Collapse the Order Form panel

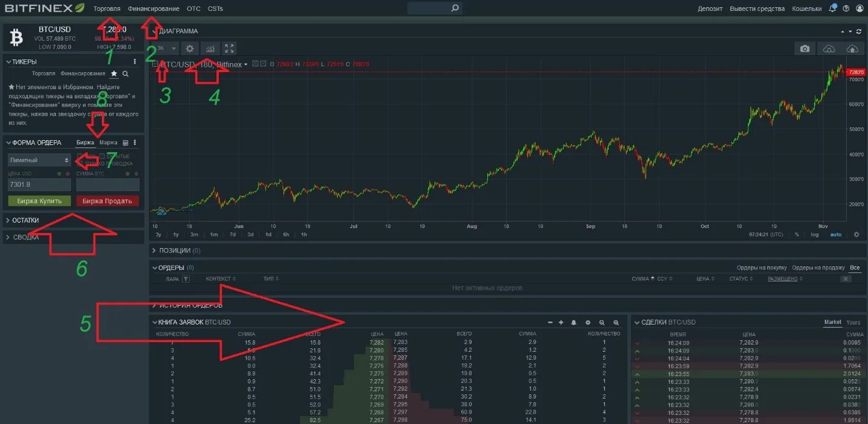point(8,143)
